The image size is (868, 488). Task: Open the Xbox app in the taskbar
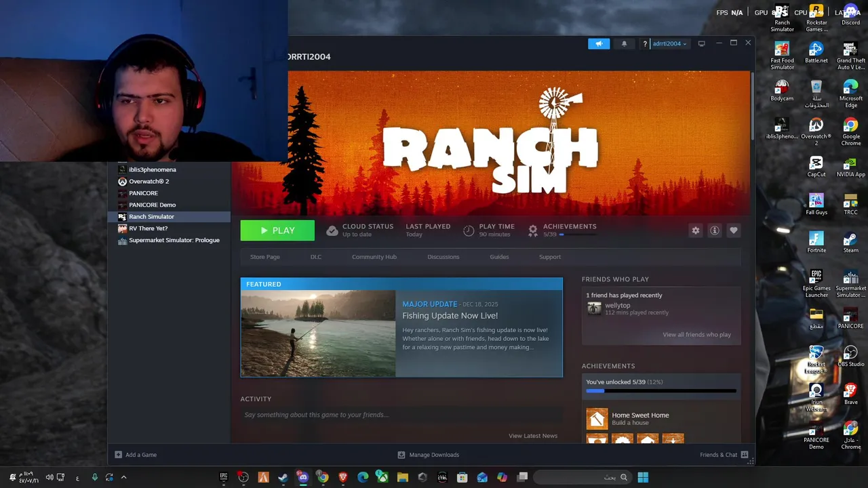click(x=382, y=477)
